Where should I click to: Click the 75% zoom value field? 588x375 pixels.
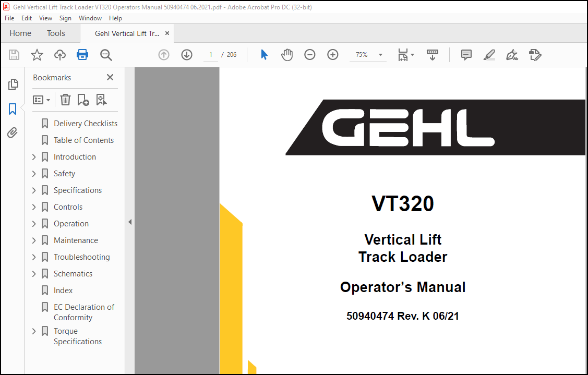362,55
